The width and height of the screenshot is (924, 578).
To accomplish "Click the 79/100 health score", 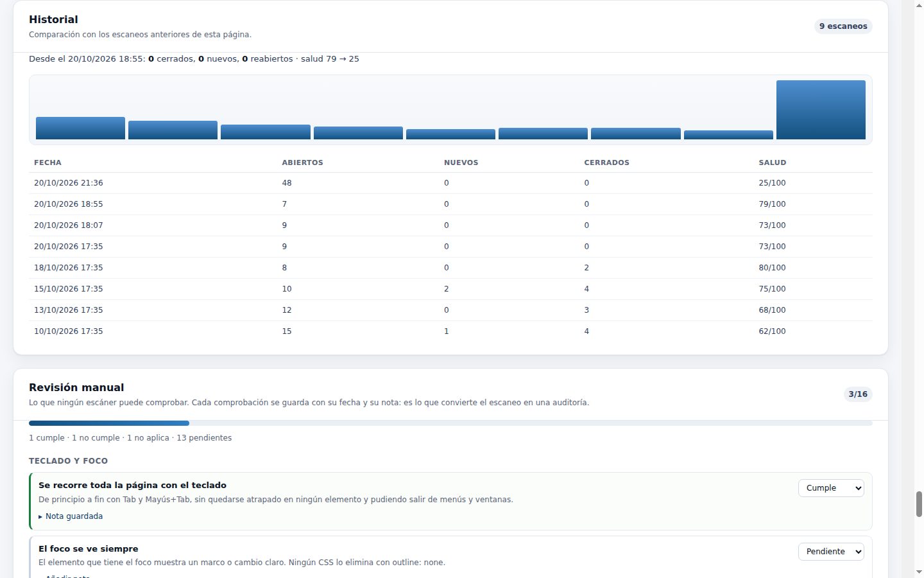I will [772, 204].
